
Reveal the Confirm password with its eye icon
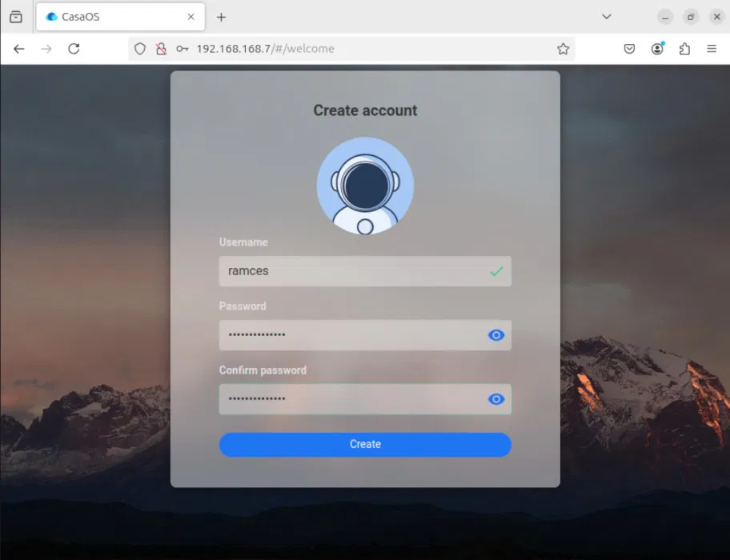495,399
